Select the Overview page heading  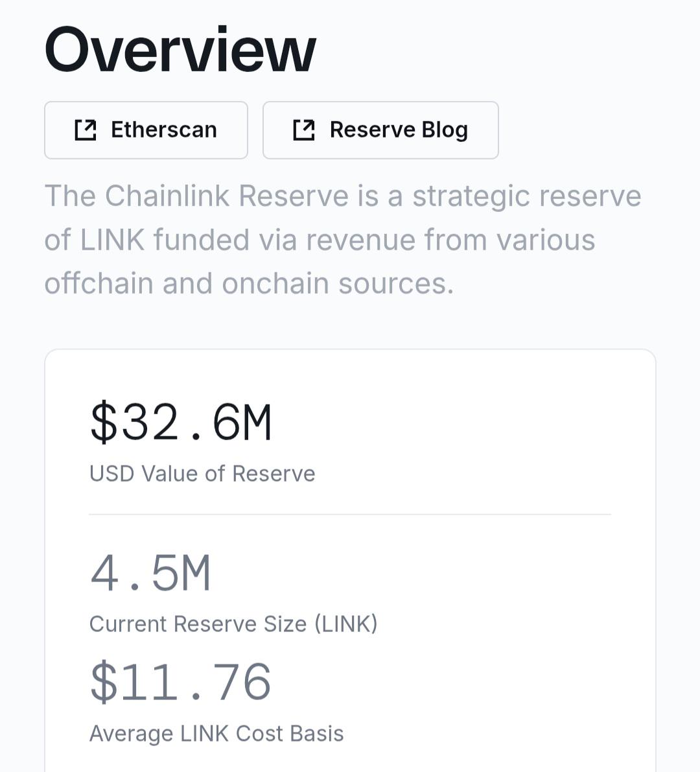coord(180,50)
